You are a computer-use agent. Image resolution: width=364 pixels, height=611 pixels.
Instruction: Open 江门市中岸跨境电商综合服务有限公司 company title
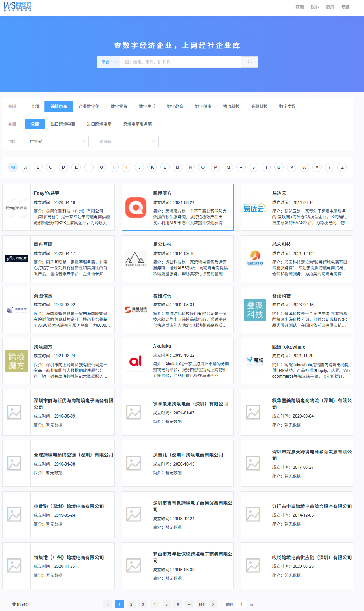point(312,506)
